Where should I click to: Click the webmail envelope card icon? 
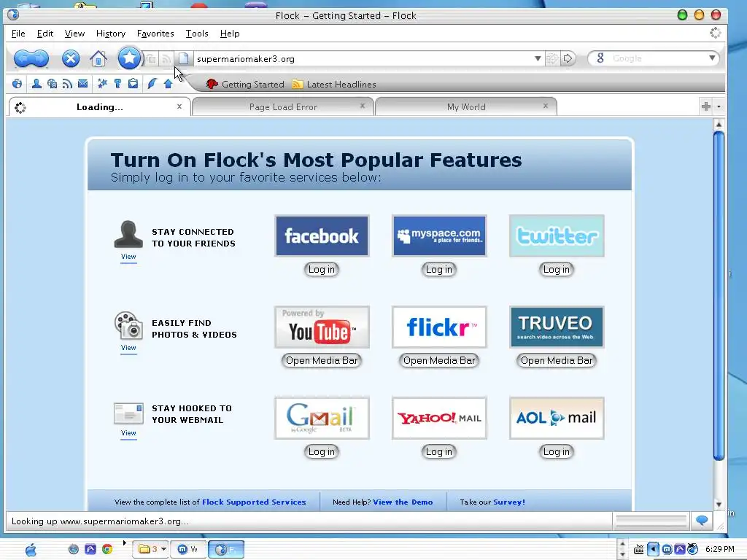point(128,413)
